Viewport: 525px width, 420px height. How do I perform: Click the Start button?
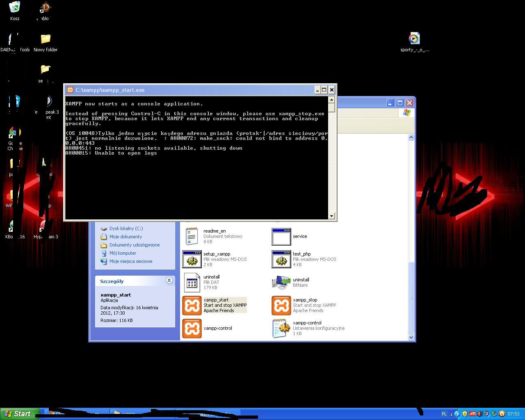(x=20, y=414)
